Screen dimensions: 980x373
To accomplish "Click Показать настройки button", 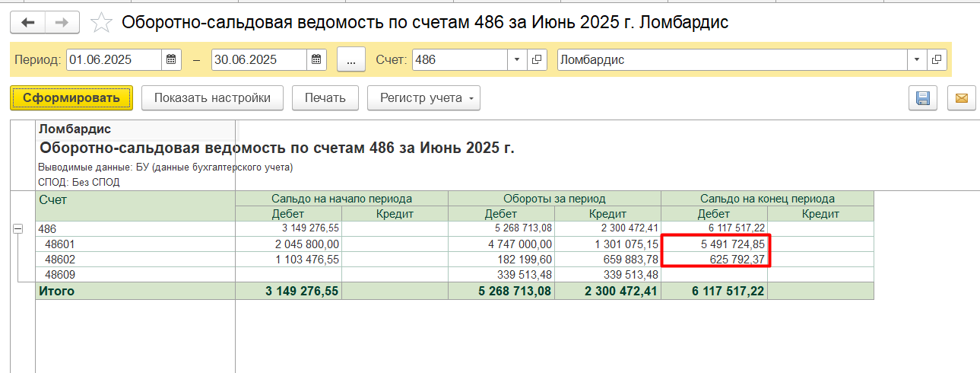I will pos(212,97).
